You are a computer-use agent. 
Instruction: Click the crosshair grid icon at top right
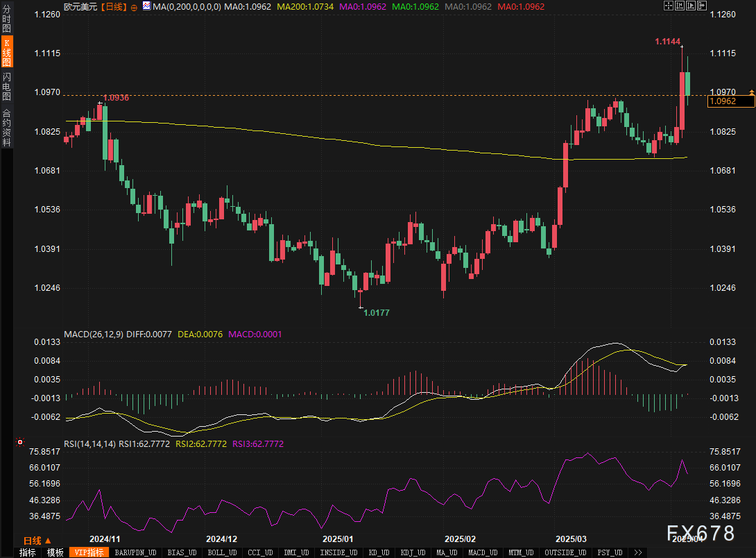coord(668,6)
